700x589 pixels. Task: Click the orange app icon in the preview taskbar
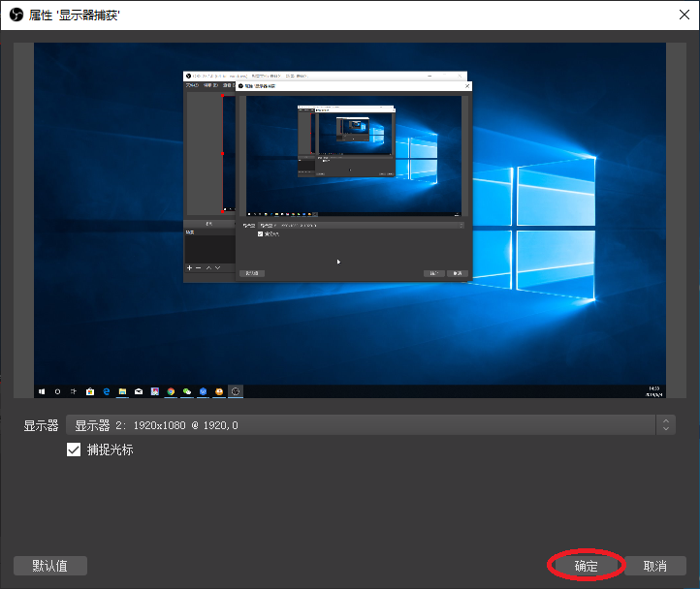(x=219, y=391)
